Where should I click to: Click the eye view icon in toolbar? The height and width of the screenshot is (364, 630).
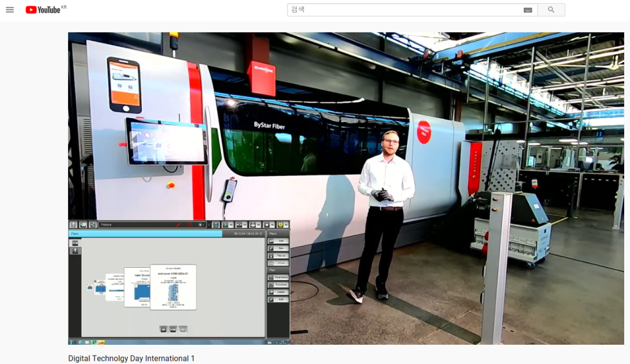click(x=239, y=225)
